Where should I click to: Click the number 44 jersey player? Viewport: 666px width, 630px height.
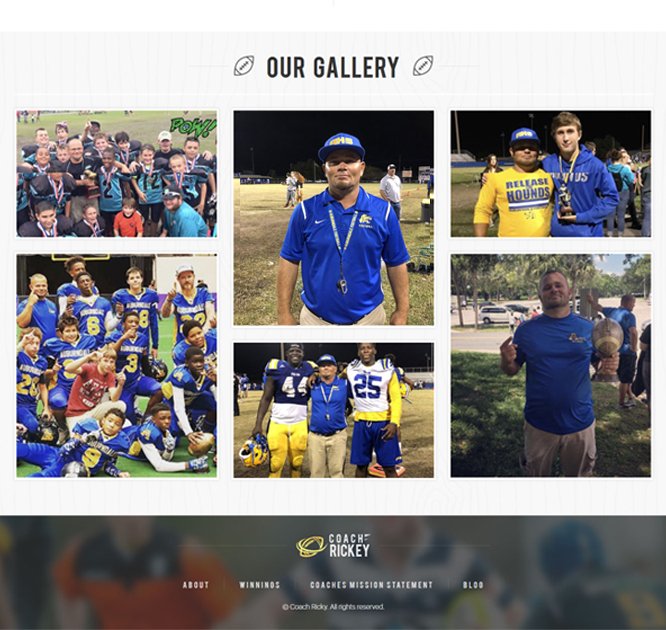[x=288, y=408]
